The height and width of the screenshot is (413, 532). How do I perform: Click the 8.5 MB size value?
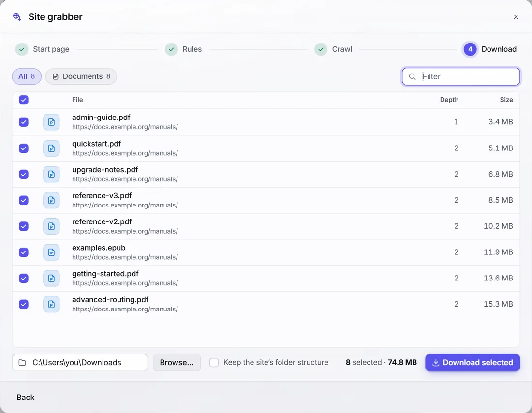click(x=501, y=200)
